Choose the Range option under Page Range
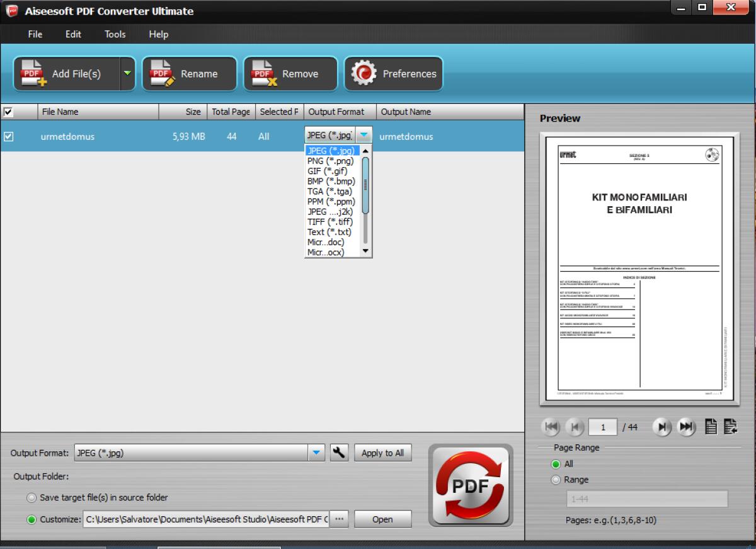The width and height of the screenshot is (756, 549). 556,480
